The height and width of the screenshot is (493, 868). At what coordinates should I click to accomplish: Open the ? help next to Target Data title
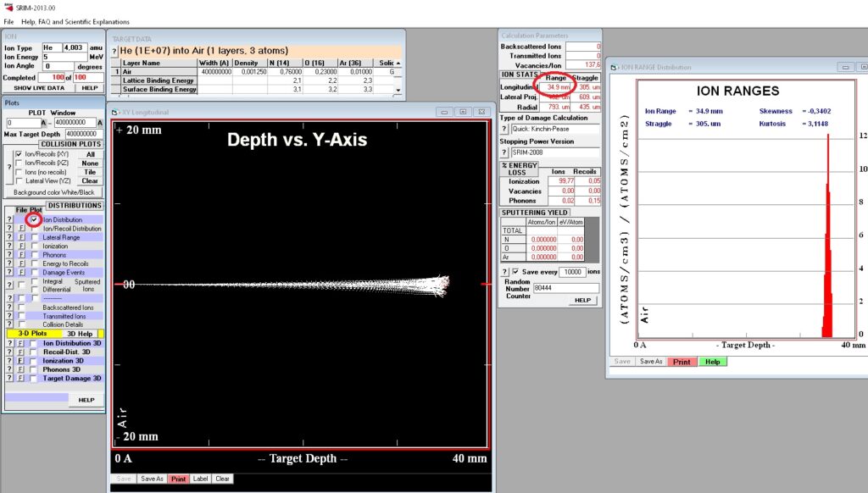coord(114,51)
